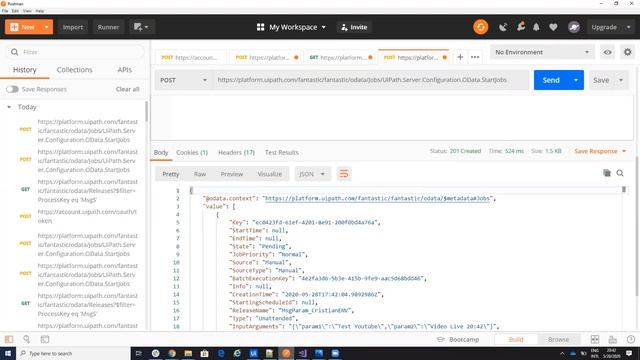
Task: Collapse the Today history group
Action: pyautogui.click(x=9, y=107)
